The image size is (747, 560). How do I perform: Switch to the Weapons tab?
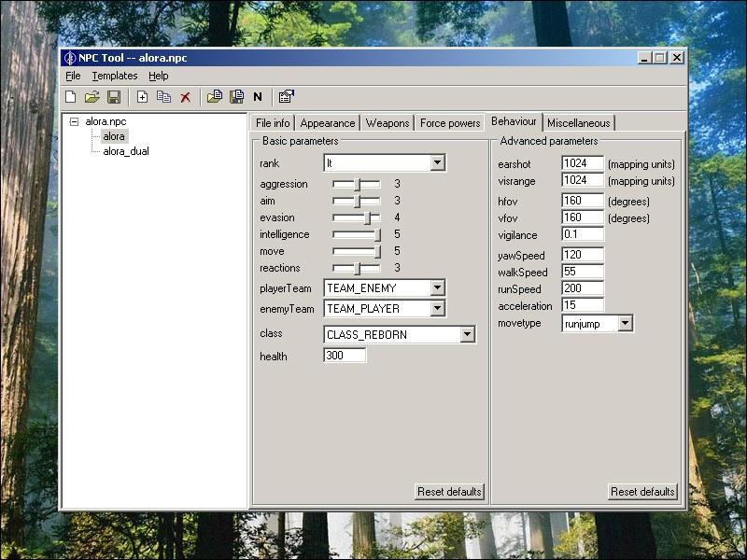tap(388, 123)
